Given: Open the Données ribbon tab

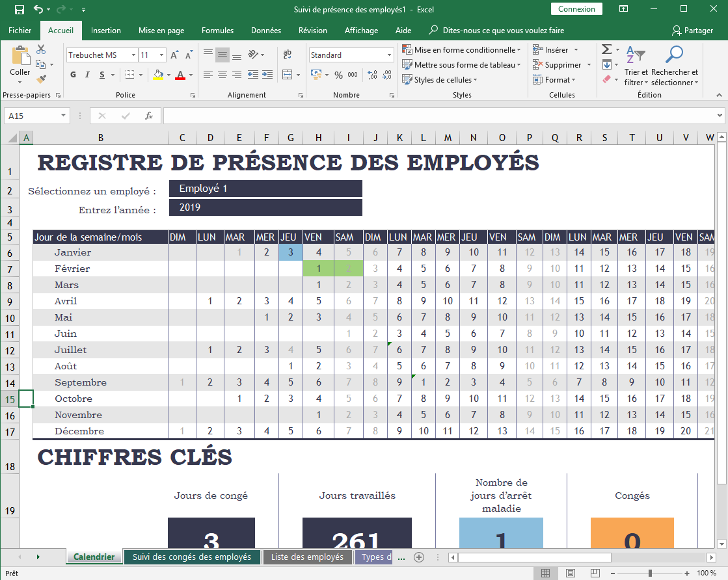Looking at the screenshot, I should [266, 31].
